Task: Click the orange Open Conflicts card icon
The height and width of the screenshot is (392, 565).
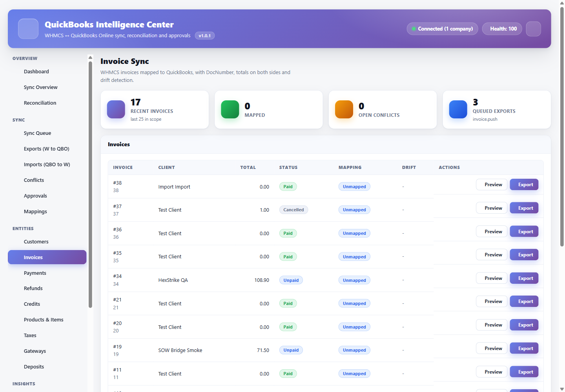Action: tap(344, 109)
